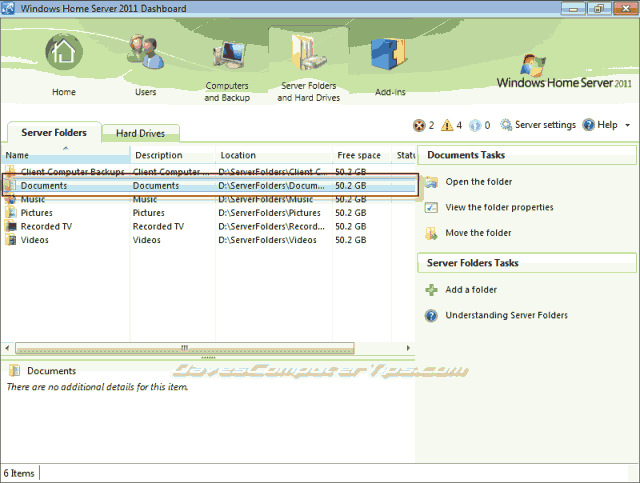640x483 pixels.
Task: Click the Music folder row icon
Action: [x=11, y=199]
